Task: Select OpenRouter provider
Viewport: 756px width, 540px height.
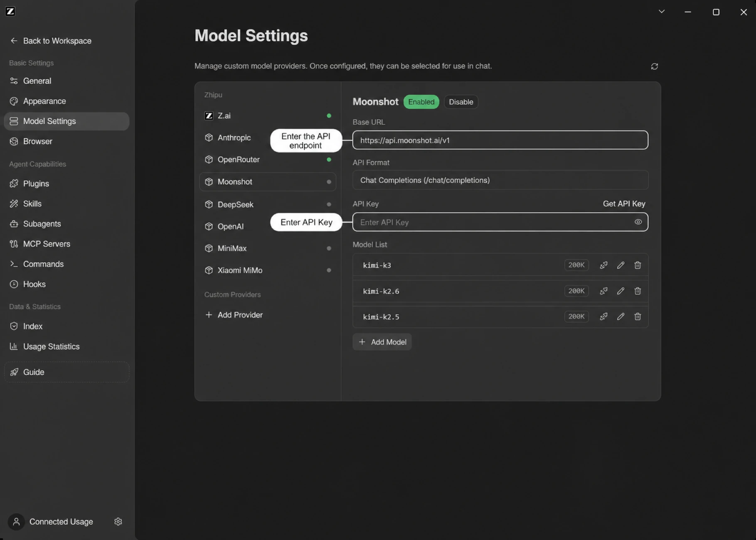Action: (x=268, y=160)
